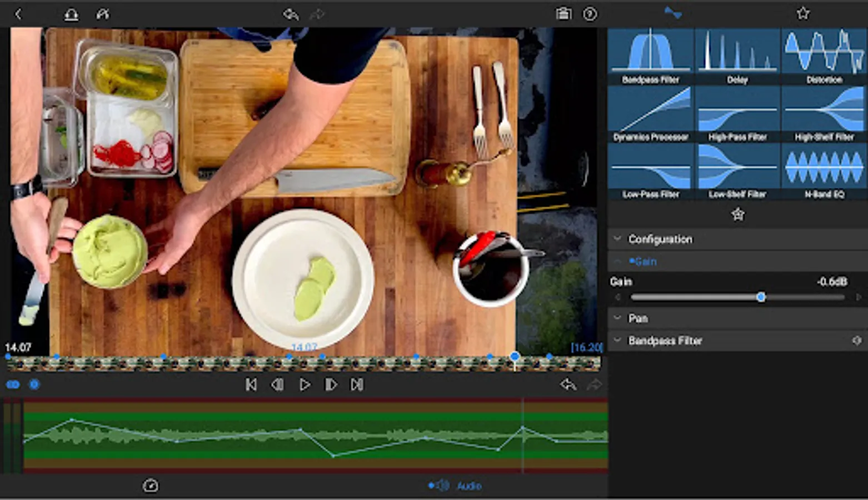Toggle the blue gear icon near playback controls
868x500 pixels.
point(34,384)
